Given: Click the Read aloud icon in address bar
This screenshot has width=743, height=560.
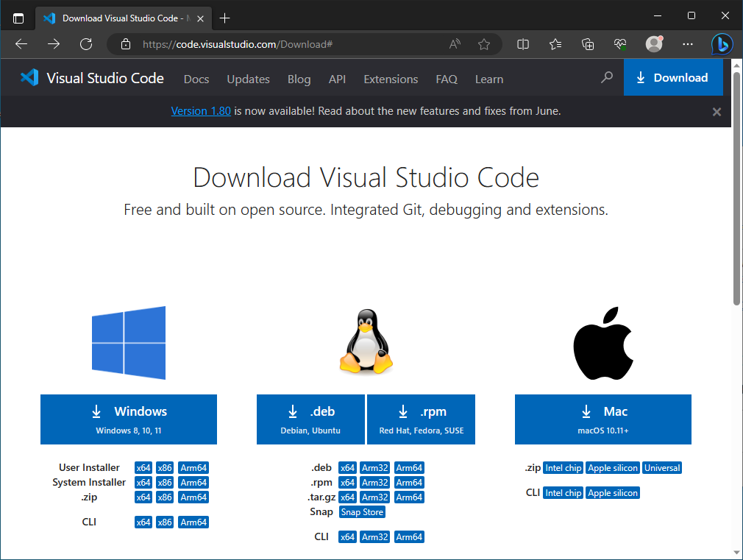Looking at the screenshot, I should point(455,44).
